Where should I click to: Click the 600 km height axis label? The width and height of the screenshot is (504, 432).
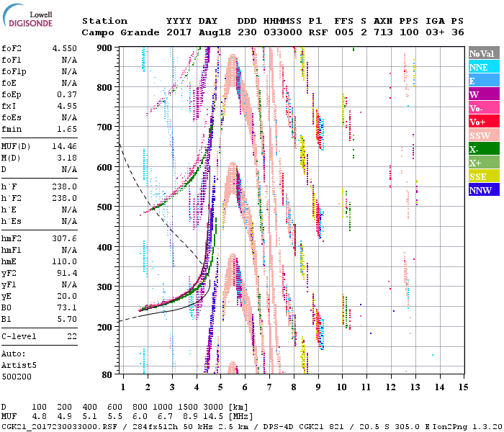104,168
